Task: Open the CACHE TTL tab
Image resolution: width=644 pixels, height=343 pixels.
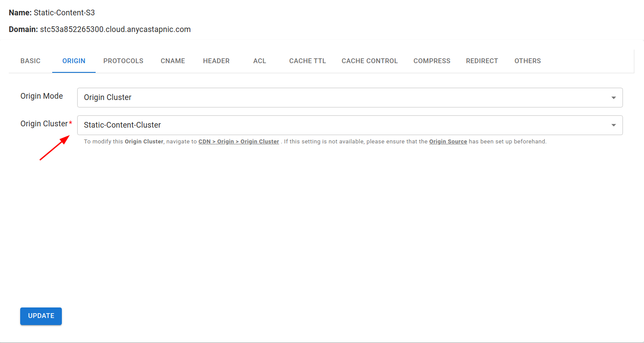Action: pyautogui.click(x=308, y=61)
